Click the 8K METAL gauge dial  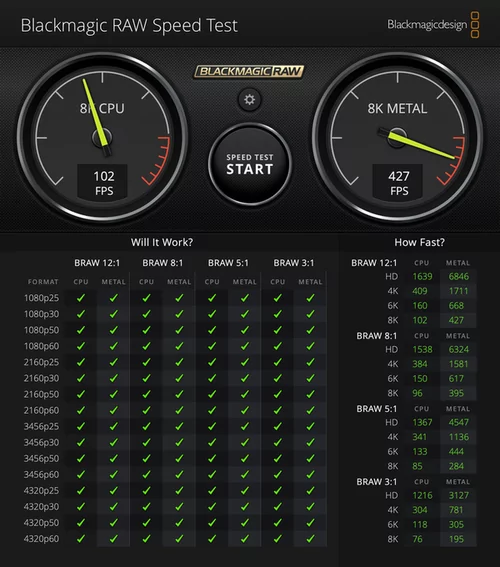click(397, 138)
